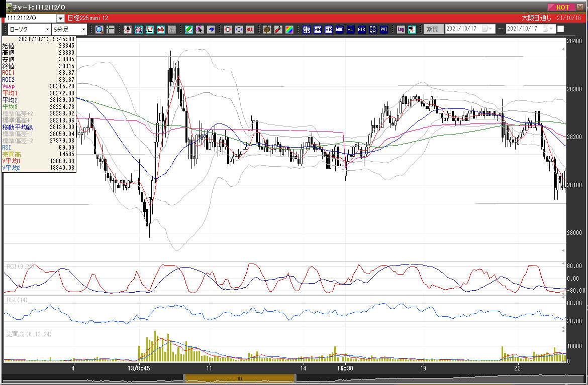Click the 13/8:45 time axis label
The image size is (588, 385).
(x=139, y=368)
